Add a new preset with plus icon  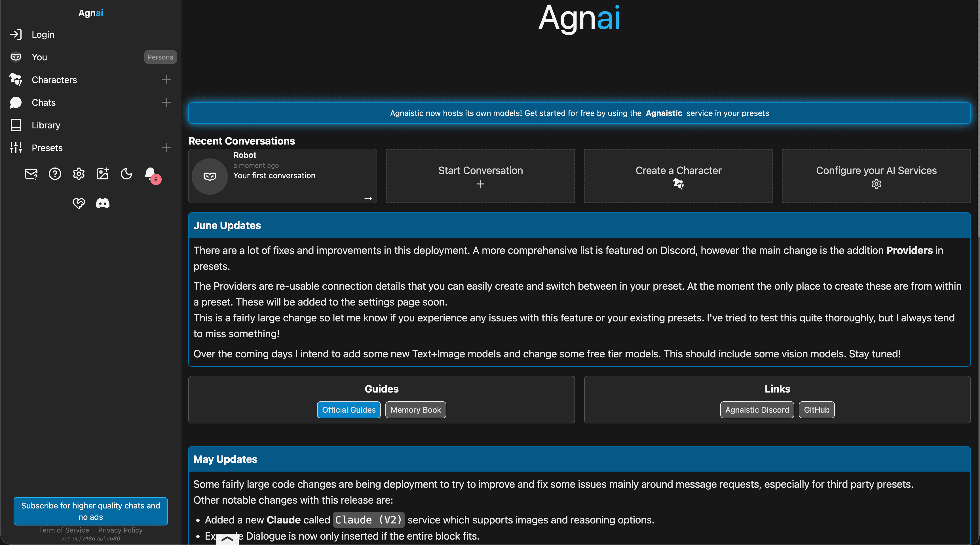167,148
